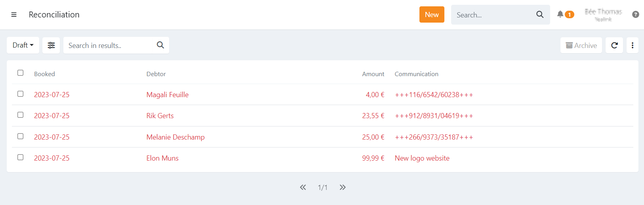Go to the previous page arrow
The height and width of the screenshot is (205, 644).
point(303,187)
